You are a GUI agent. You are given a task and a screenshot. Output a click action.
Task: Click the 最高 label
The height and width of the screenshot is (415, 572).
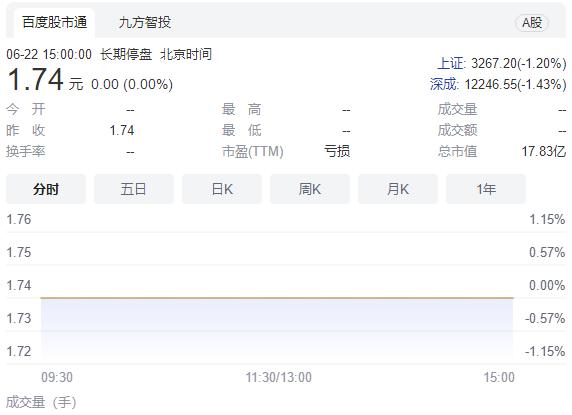pyautogui.click(x=241, y=109)
